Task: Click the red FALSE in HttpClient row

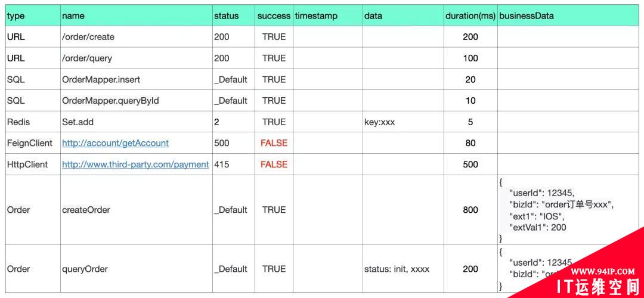Action: tap(274, 164)
